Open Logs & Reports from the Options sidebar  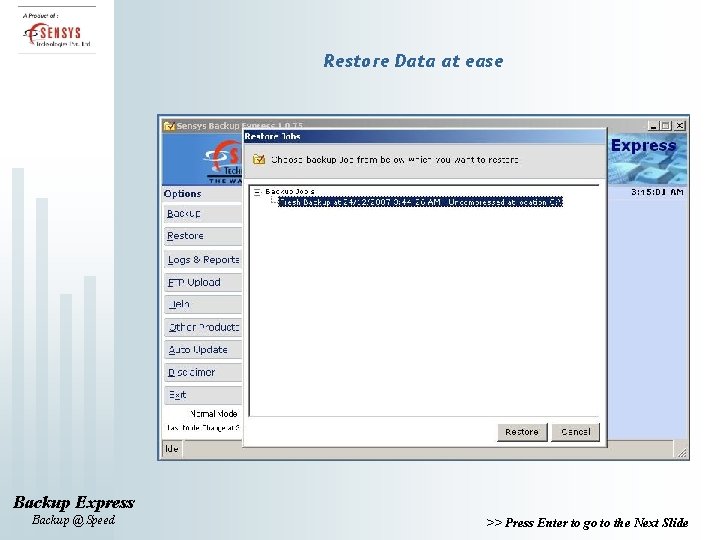click(x=203, y=259)
